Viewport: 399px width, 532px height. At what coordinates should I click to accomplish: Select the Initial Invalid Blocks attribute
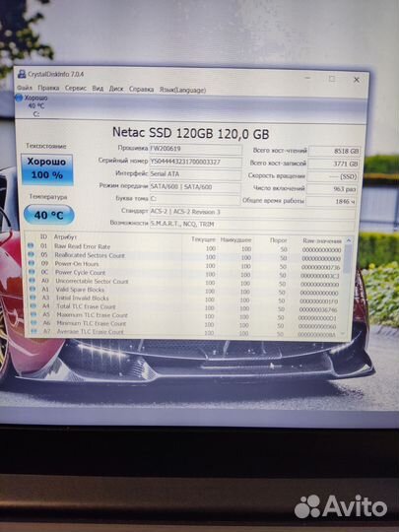pos(83,299)
